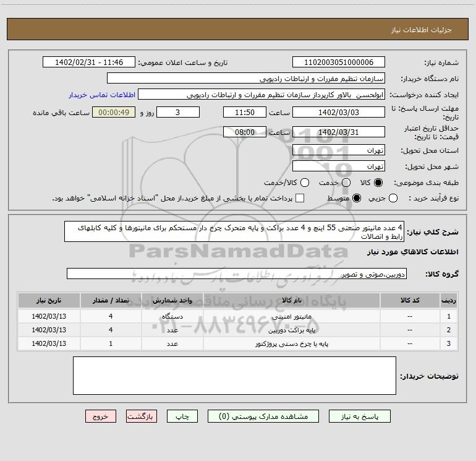The width and height of the screenshot is (476, 461).
Task: Select the پایه یا چرخ دستی پروژکتور cell
Action: pos(291,343)
